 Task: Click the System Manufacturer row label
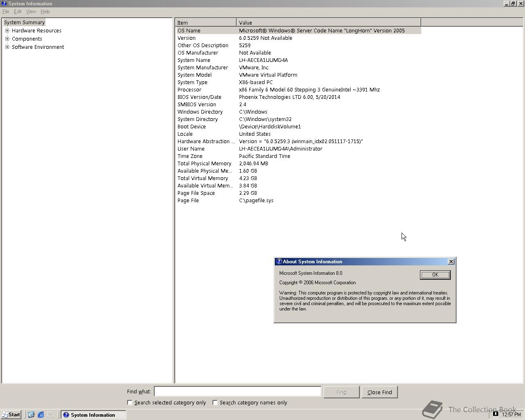point(203,67)
